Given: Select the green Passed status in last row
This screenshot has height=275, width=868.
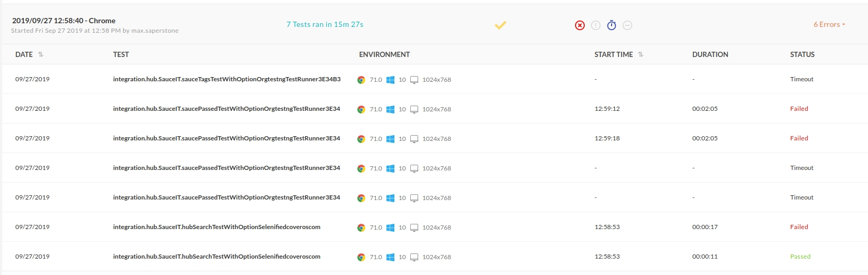Looking at the screenshot, I should click(800, 257).
